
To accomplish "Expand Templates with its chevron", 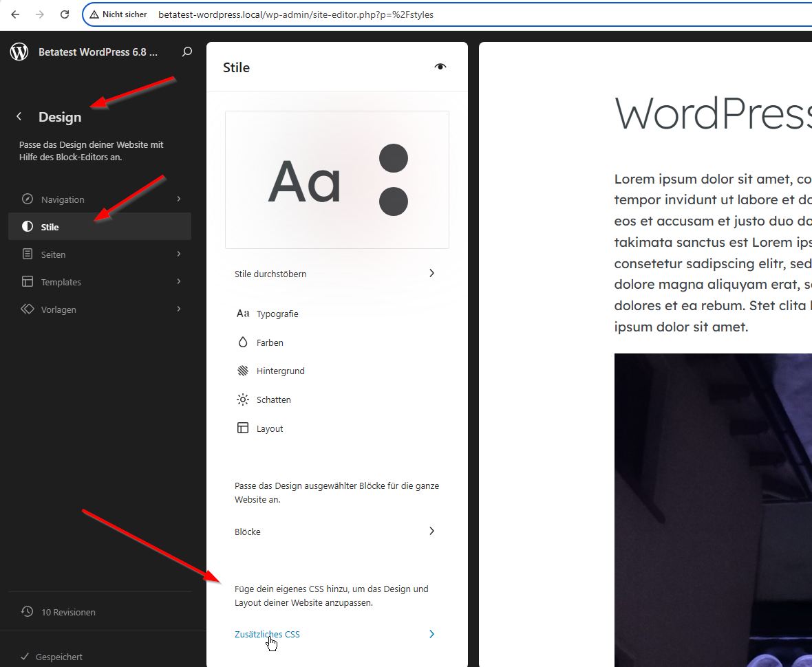I will point(179,281).
